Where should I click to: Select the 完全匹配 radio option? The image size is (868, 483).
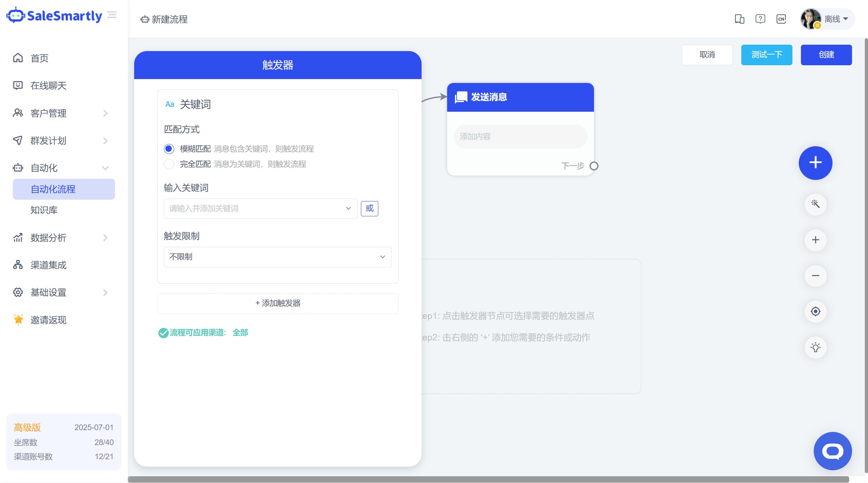click(169, 164)
